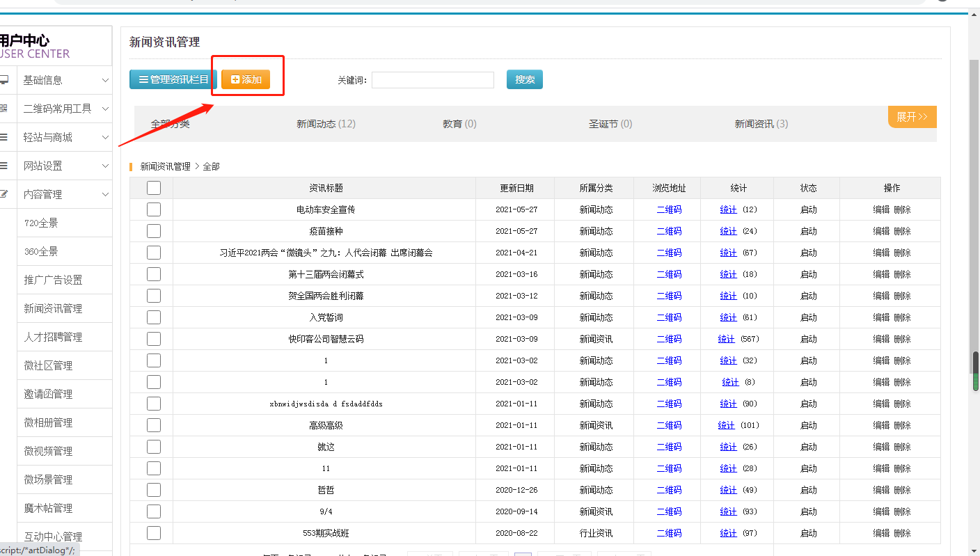Viewport: 980px width, 556px height.
Task: Open 二维码 link for 快印客公司智慧云码
Action: pos(669,339)
